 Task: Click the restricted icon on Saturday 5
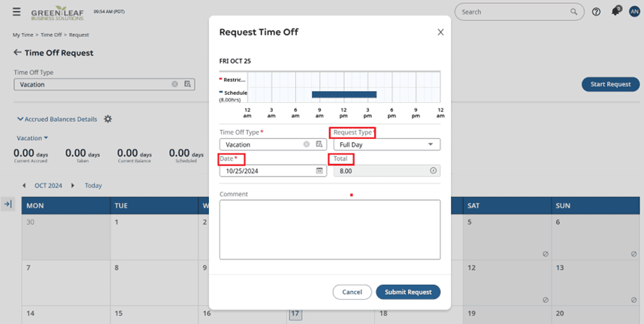(546, 254)
